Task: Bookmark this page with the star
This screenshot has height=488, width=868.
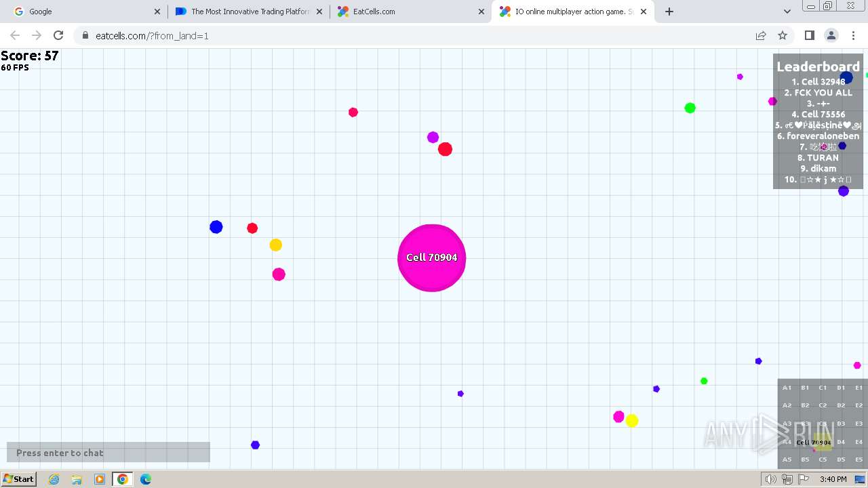Action: click(783, 35)
